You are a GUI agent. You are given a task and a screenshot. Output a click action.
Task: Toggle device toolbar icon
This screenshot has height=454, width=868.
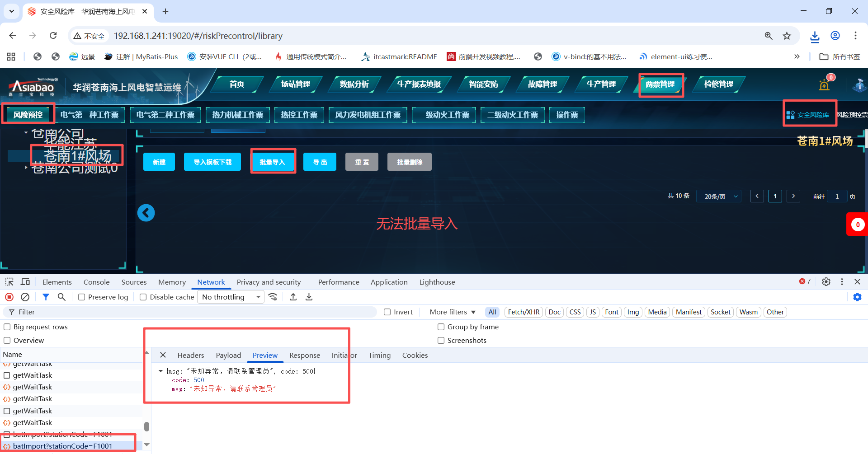[x=25, y=282]
